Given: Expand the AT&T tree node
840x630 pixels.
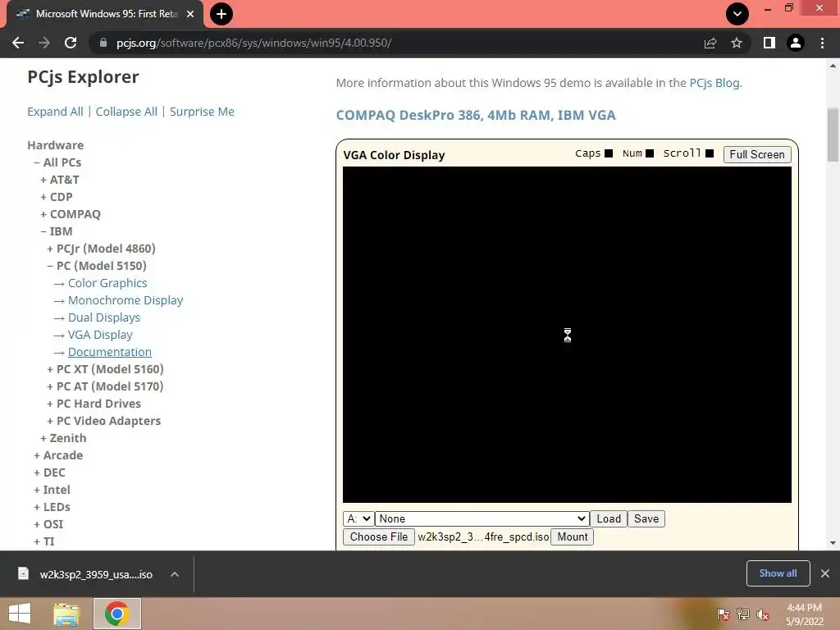Looking at the screenshot, I should tap(59, 180).
